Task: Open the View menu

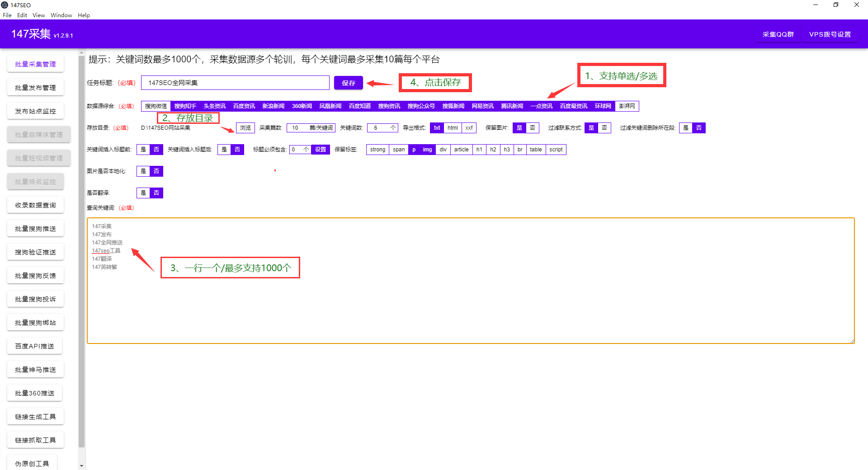Action: [x=38, y=15]
